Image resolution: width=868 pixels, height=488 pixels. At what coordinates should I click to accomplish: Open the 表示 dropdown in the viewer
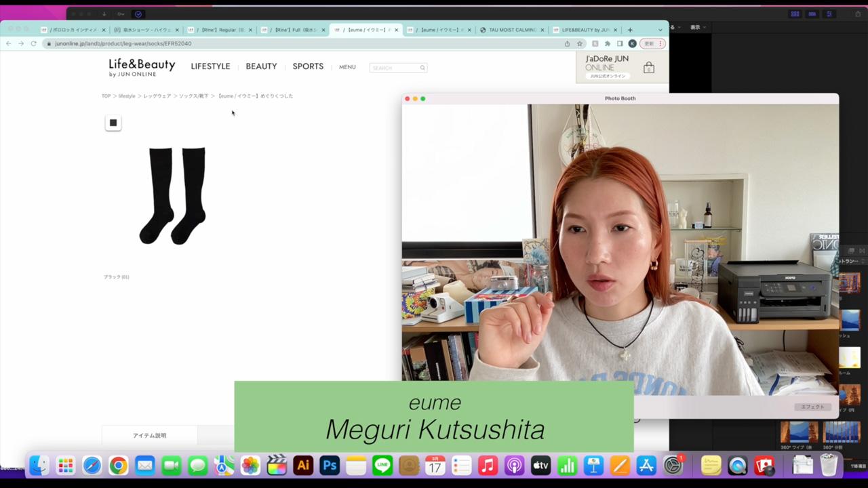coord(698,27)
